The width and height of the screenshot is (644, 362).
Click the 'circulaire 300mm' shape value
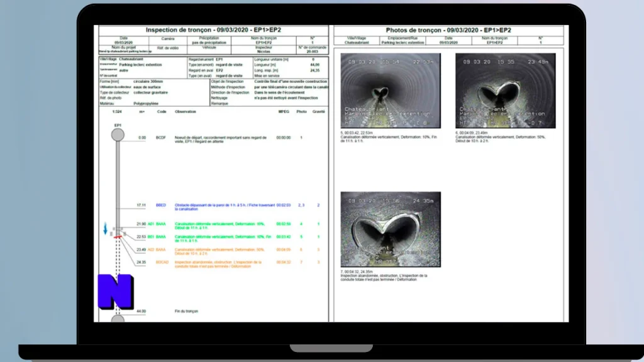click(x=148, y=82)
